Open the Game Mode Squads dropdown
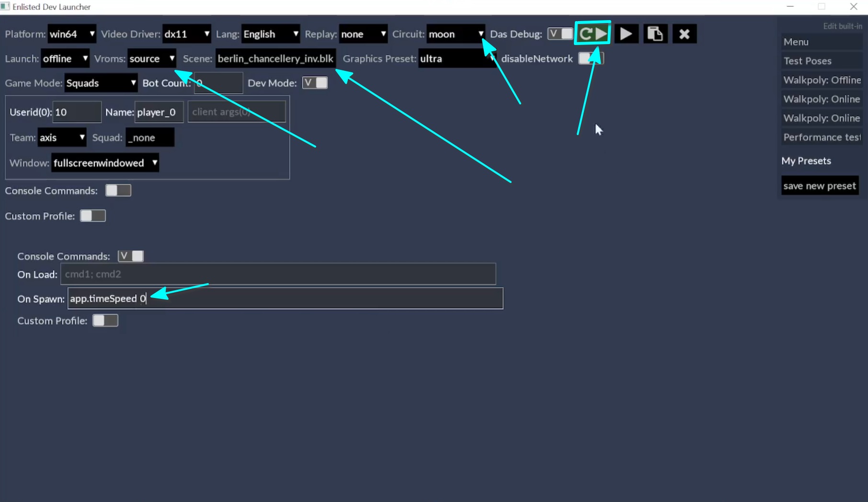Viewport: 868px width, 502px height. (101, 83)
